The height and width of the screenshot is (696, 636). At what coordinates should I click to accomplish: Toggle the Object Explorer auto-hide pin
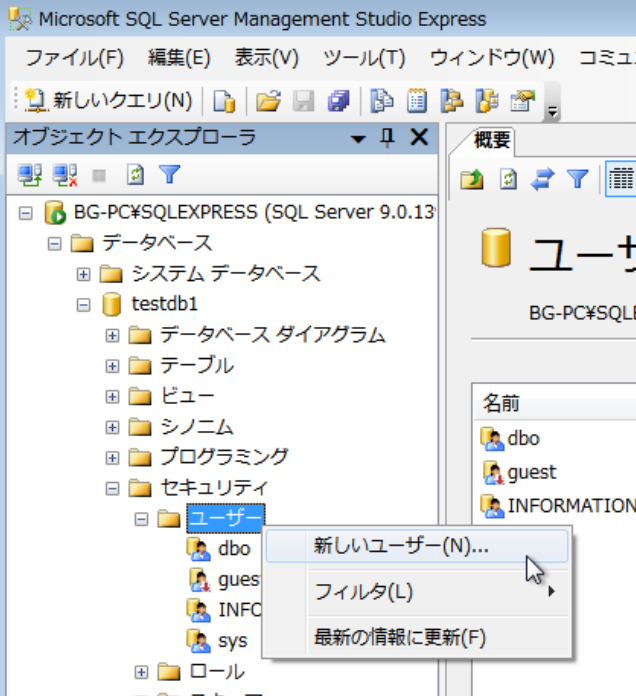point(387,138)
